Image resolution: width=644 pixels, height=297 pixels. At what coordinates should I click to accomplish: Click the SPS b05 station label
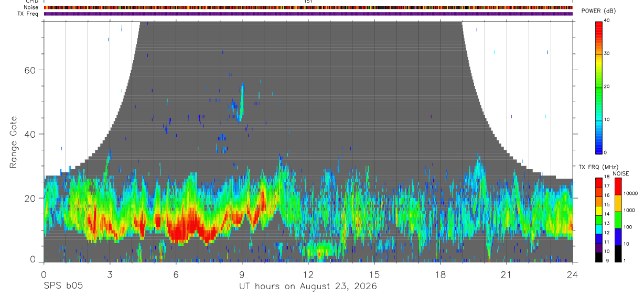tap(63, 286)
